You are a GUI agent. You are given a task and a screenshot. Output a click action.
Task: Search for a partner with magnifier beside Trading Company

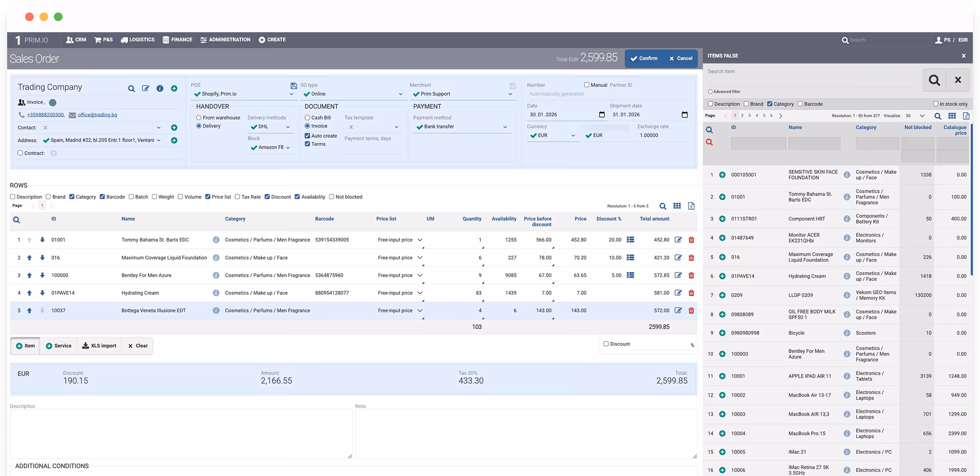[131, 89]
